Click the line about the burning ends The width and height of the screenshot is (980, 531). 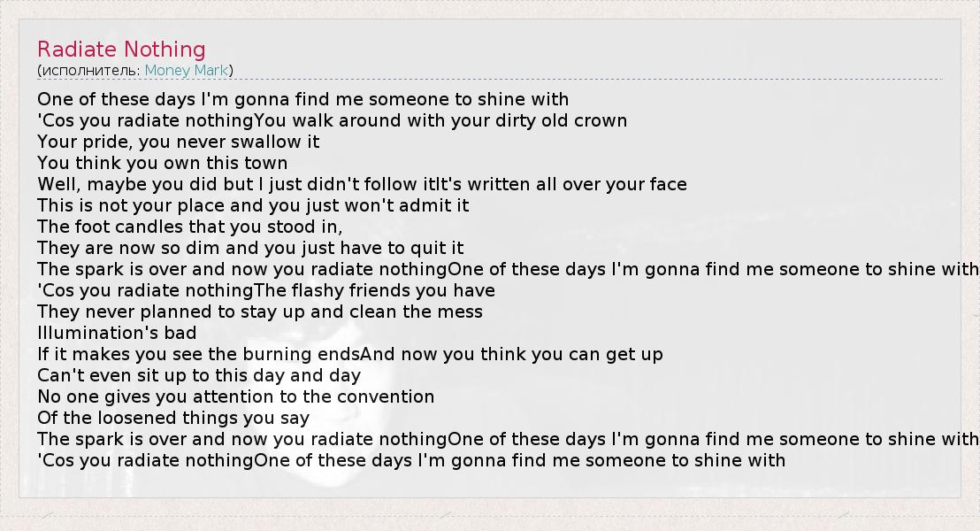(349, 354)
